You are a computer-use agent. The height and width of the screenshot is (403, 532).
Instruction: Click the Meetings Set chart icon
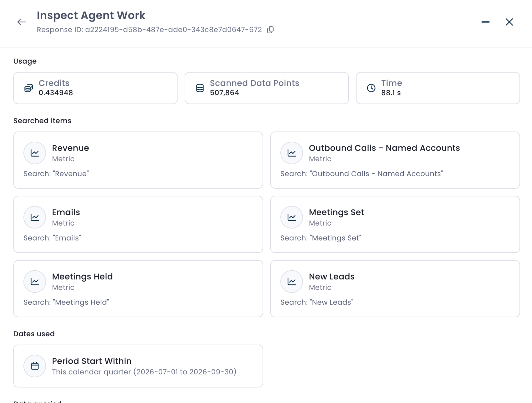coord(292,217)
